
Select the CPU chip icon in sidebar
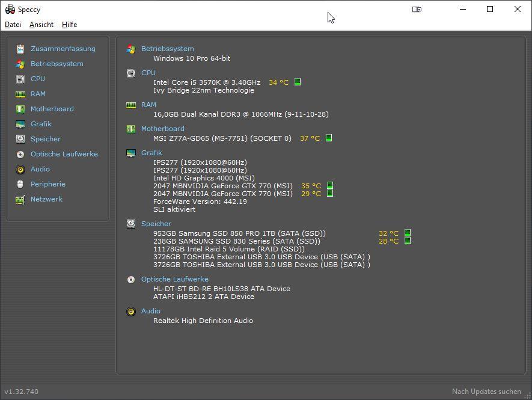pos(20,79)
